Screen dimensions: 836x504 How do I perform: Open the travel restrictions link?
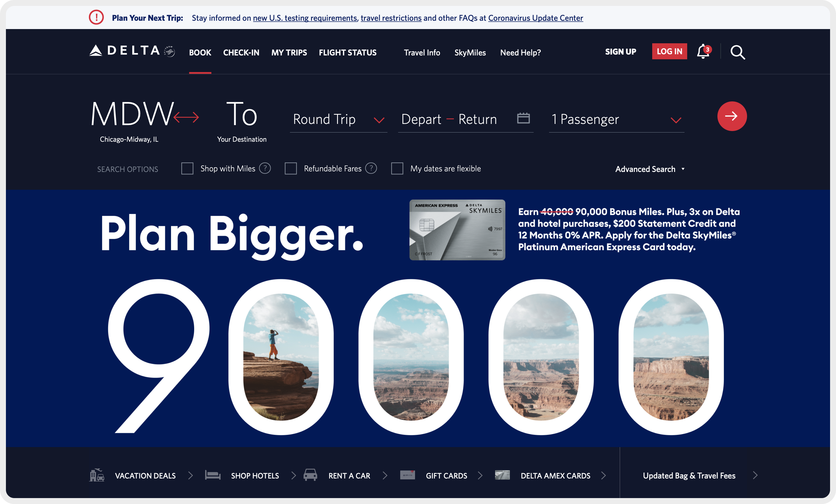pos(391,18)
